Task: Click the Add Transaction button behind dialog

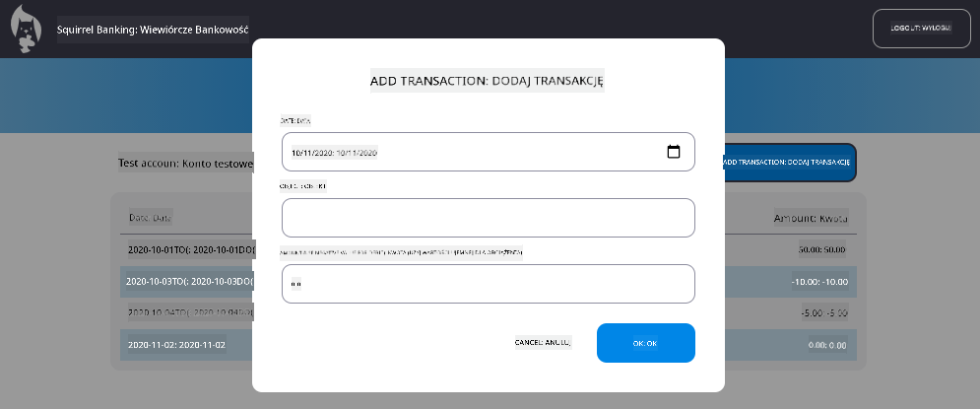Action: coord(790,162)
